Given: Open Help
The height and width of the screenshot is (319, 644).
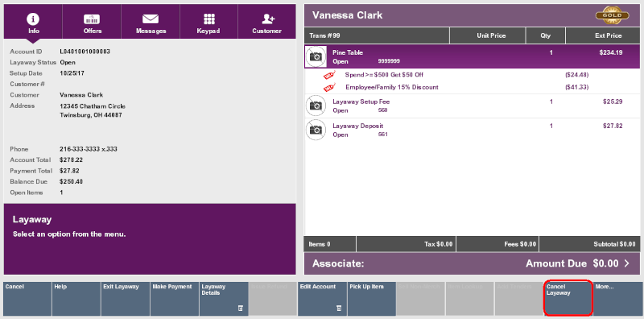Looking at the screenshot, I should click(76, 299).
